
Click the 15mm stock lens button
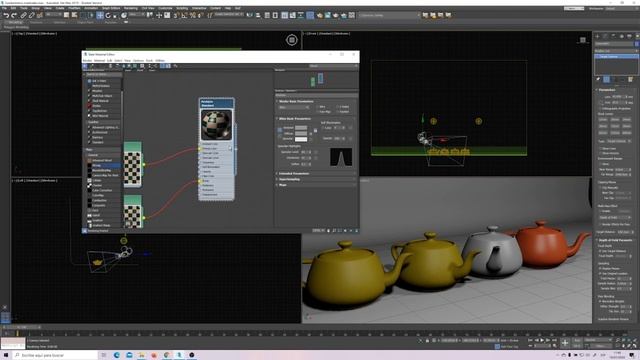(x=603, y=120)
